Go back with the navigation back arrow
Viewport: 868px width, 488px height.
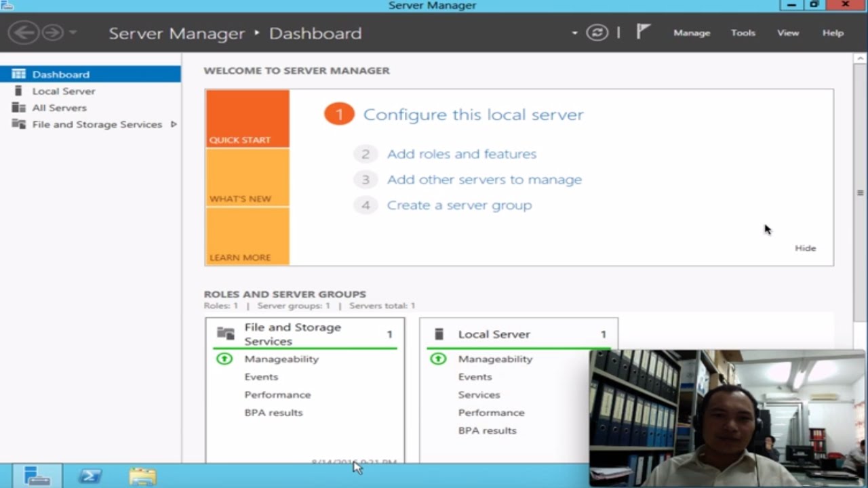click(24, 33)
